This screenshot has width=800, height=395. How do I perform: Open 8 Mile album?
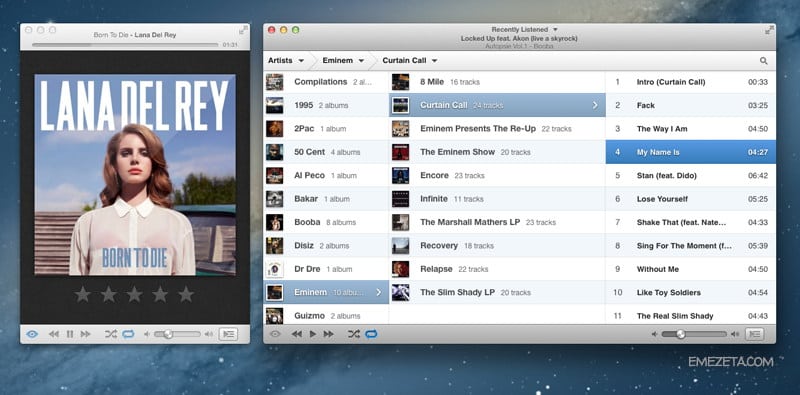coord(497,82)
